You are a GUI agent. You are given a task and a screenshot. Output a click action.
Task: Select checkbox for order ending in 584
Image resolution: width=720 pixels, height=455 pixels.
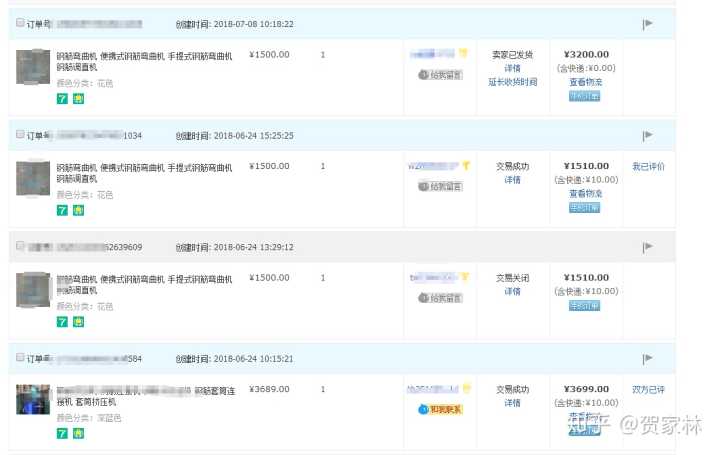pos(20,357)
